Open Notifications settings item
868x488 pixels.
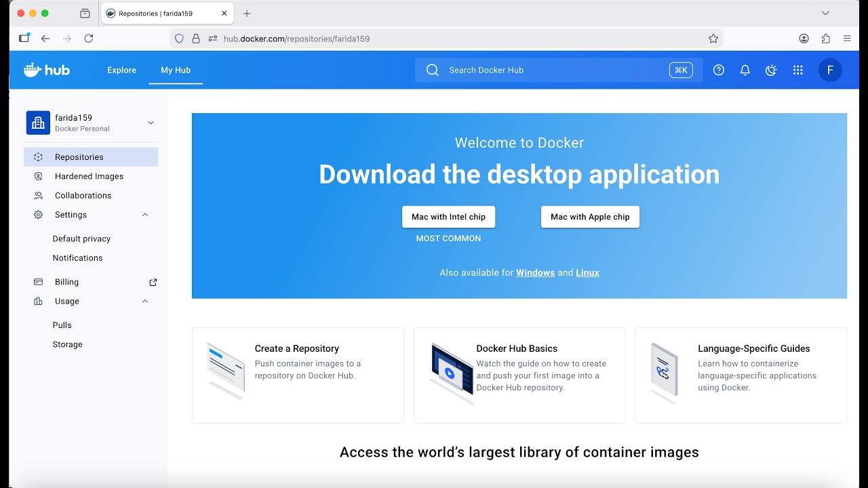[x=78, y=258]
